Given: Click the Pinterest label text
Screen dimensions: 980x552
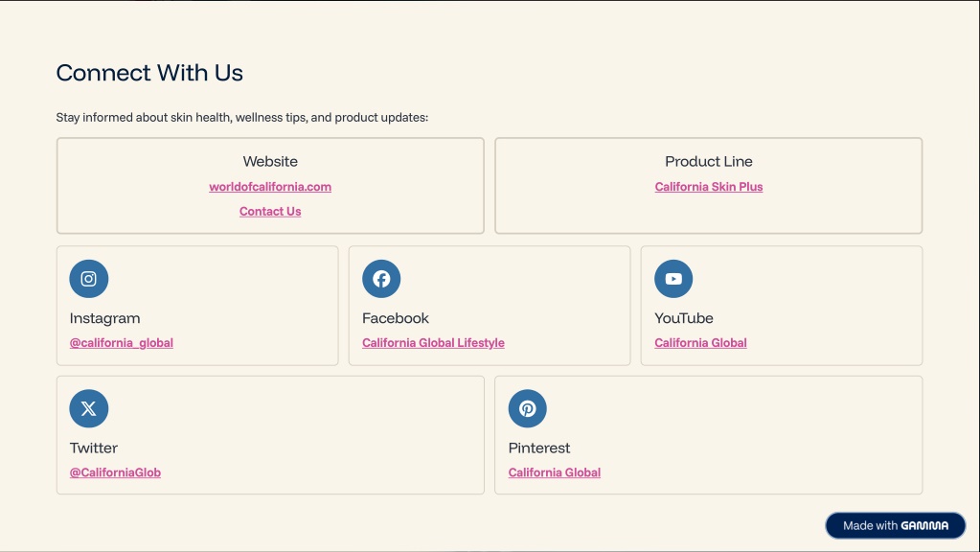Looking at the screenshot, I should pos(539,448).
